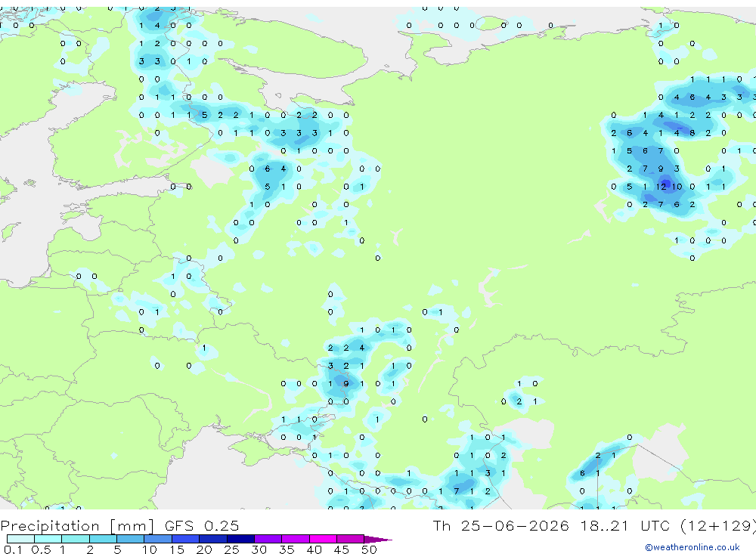Screen dimensions: 756x554
Task: Open the ©weatheronline.co.uk link
Action: [692, 547]
